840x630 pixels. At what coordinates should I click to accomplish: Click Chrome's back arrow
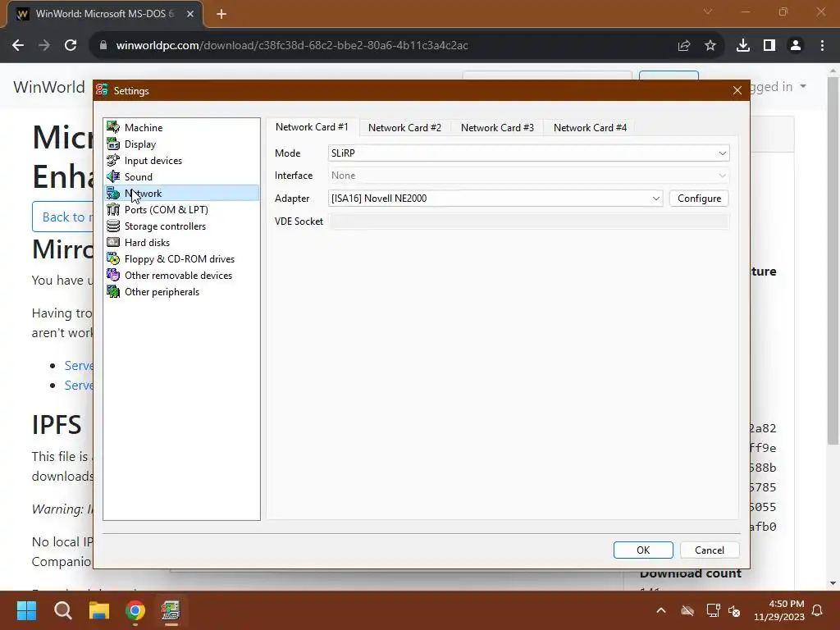tap(18, 46)
